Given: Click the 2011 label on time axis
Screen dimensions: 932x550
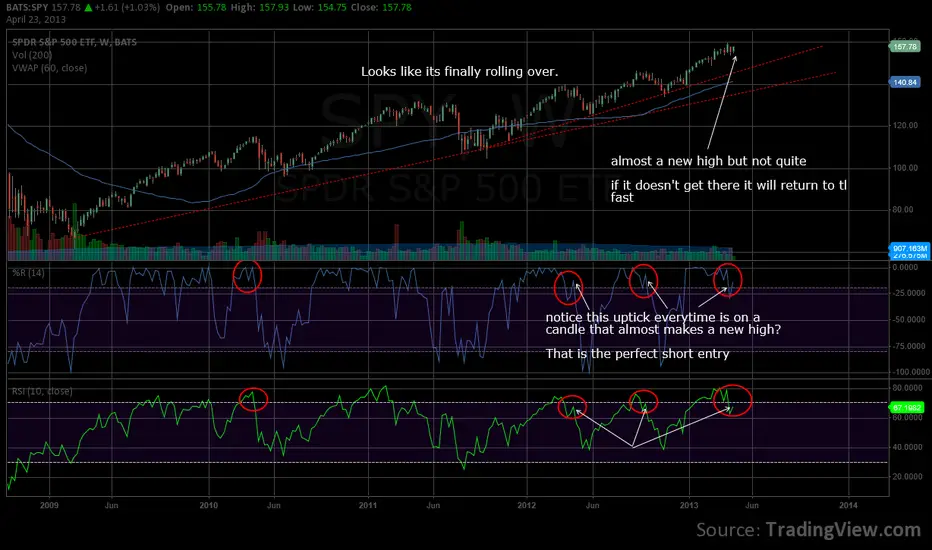Looking at the screenshot, I should point(368,505).
